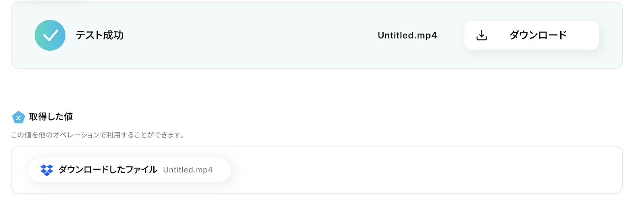Click the blue pentagon icon beside 取得した値
The height and width of the screenshot is (209, 644).
pyautogui.click(x=18, y=117)
